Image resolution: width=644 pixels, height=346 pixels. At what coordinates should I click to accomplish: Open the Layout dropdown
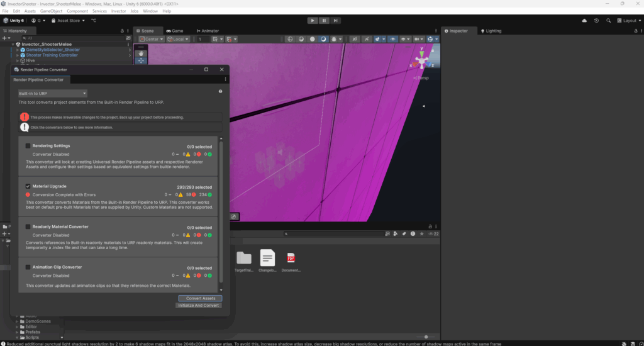pos(629,20)
